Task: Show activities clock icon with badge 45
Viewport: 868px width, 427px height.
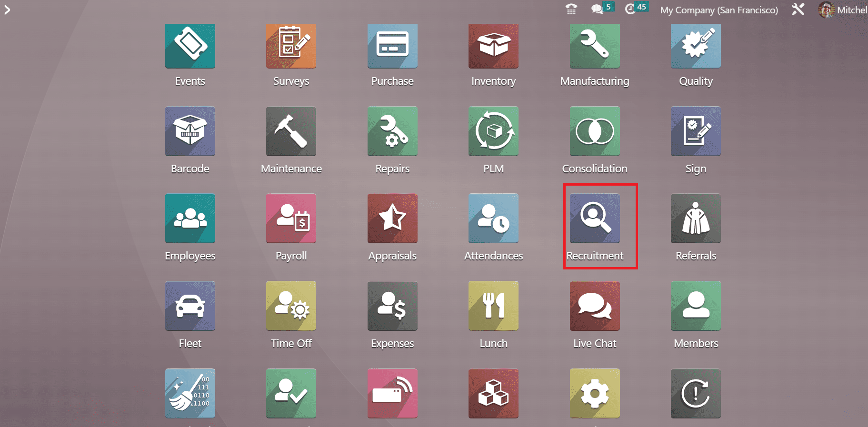Action: pos(630,9)
